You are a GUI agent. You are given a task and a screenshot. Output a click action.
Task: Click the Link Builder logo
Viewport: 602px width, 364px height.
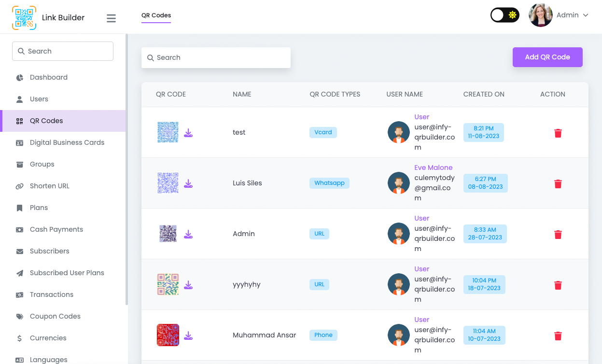click(24, 18)
